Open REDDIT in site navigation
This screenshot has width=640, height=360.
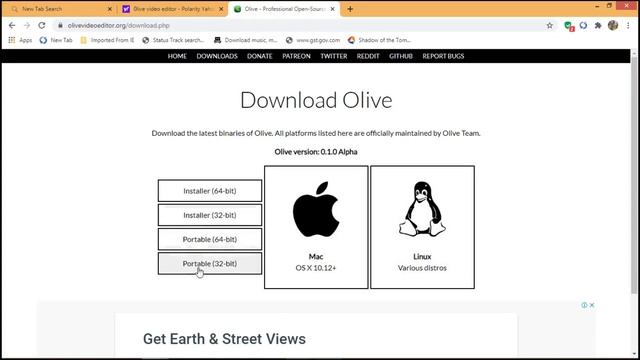pyautogui.click(x=368, y=56)
